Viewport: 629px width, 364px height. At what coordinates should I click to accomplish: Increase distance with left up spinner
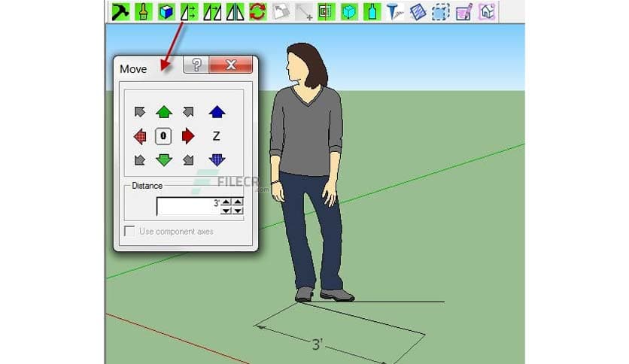226,202
